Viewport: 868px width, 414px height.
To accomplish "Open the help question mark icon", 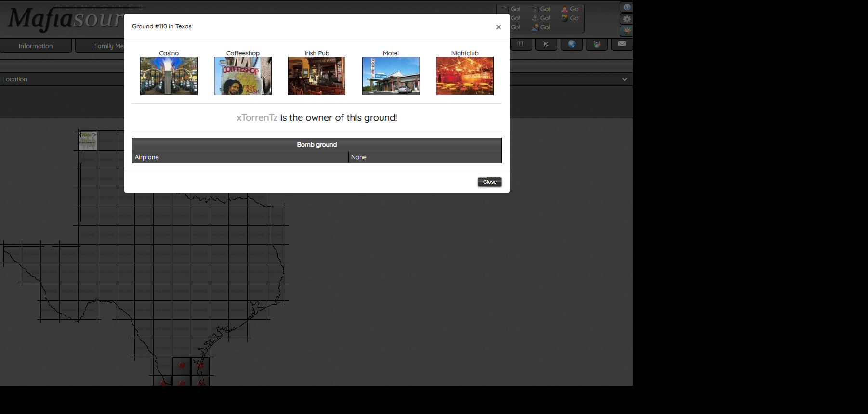I will click(627, 7).
